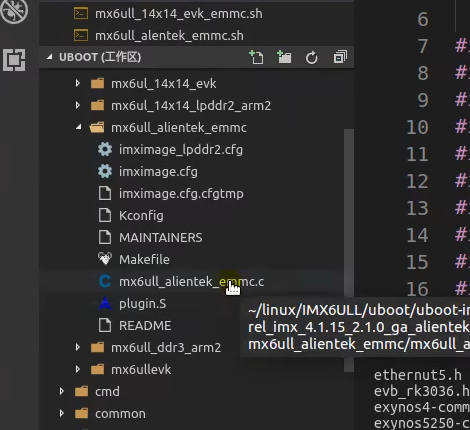470x430 pixels.
Task: Open the Extensions view in activity bar
Action: click(14, 60)
